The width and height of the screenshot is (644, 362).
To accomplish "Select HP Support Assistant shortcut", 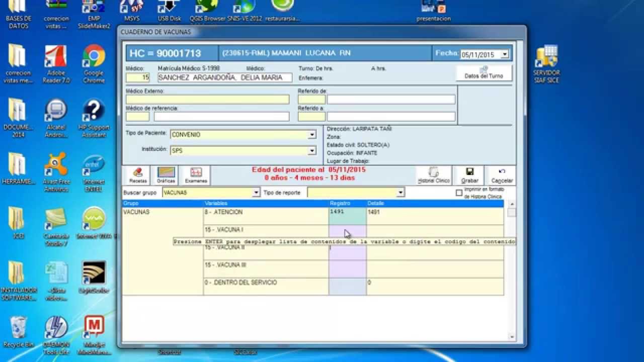I will click(x=94, y=118).
